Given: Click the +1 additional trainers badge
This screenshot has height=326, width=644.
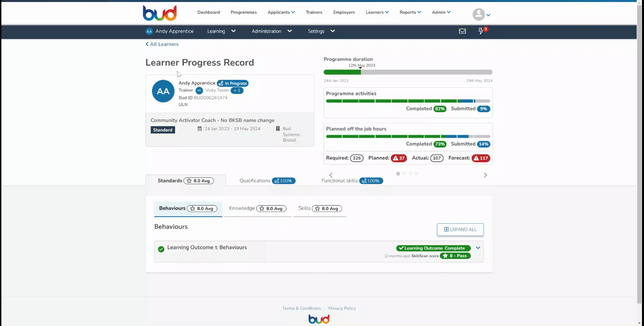Looking at the screenshot, I should pyautogui.click(x=237, y=90).
